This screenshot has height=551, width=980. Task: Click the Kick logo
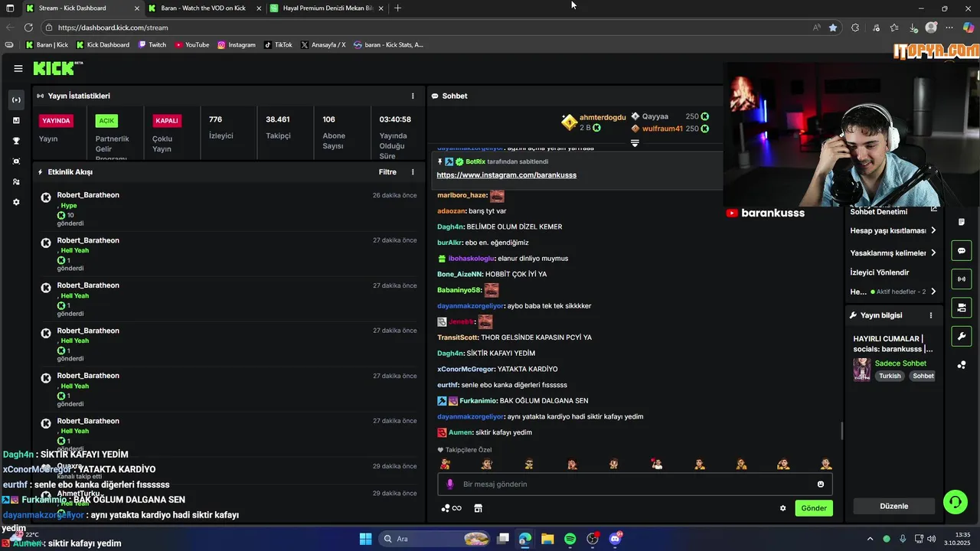pyautogui.click(x=57, y=68)
